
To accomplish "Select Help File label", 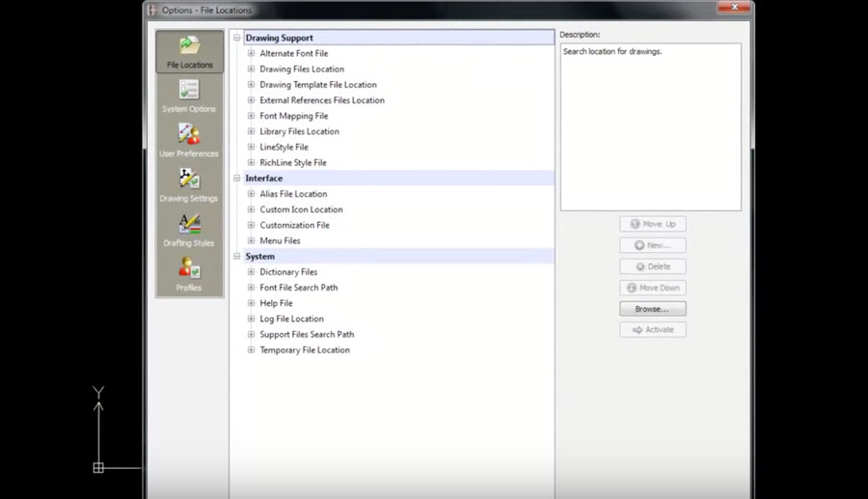I will (276, 303).
